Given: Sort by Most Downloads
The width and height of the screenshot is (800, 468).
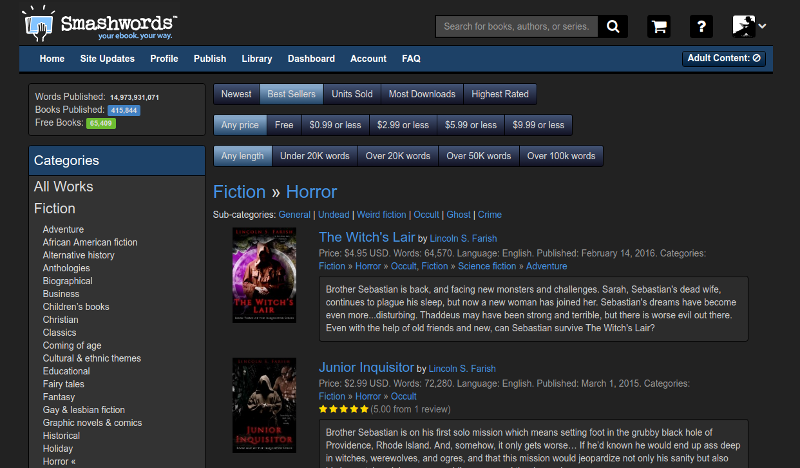Looking at the screenshot, I should click(x=422, y=94).
